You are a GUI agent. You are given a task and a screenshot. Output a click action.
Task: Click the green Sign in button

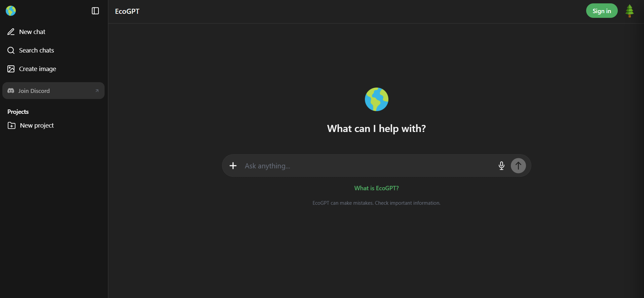pos(602,11)
